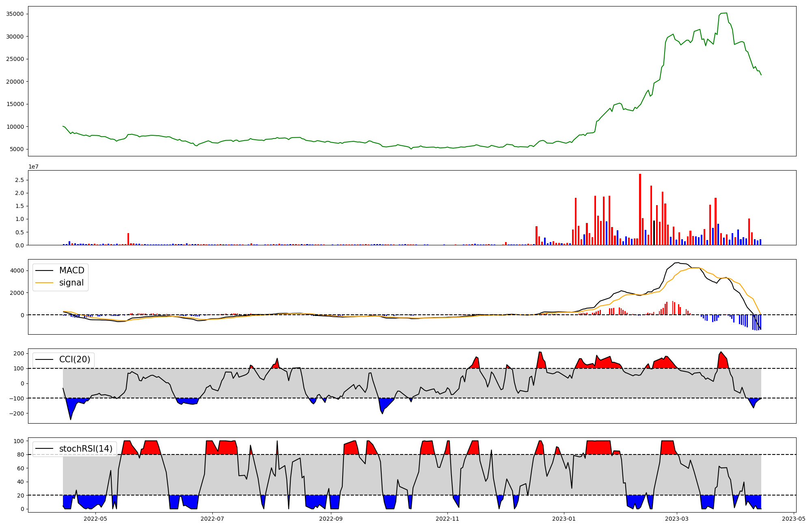812x528 pixels.
Task: Click the signal legend entry
Action: (71, 283)
